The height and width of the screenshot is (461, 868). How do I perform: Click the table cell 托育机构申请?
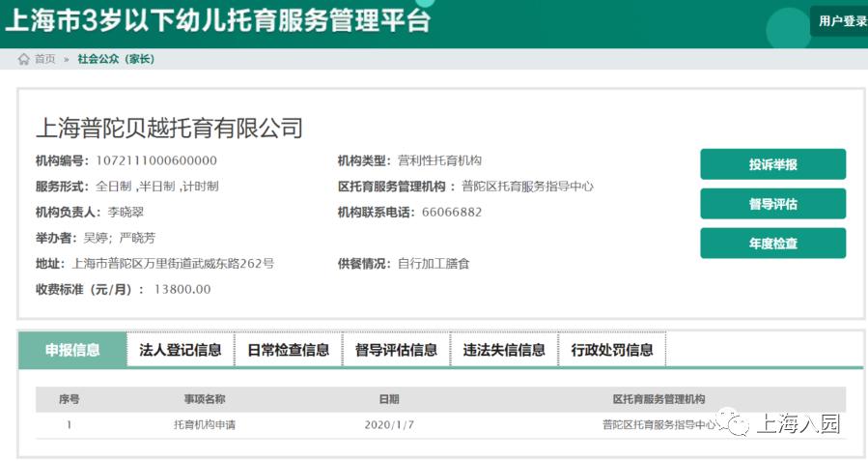pos(205,424)
